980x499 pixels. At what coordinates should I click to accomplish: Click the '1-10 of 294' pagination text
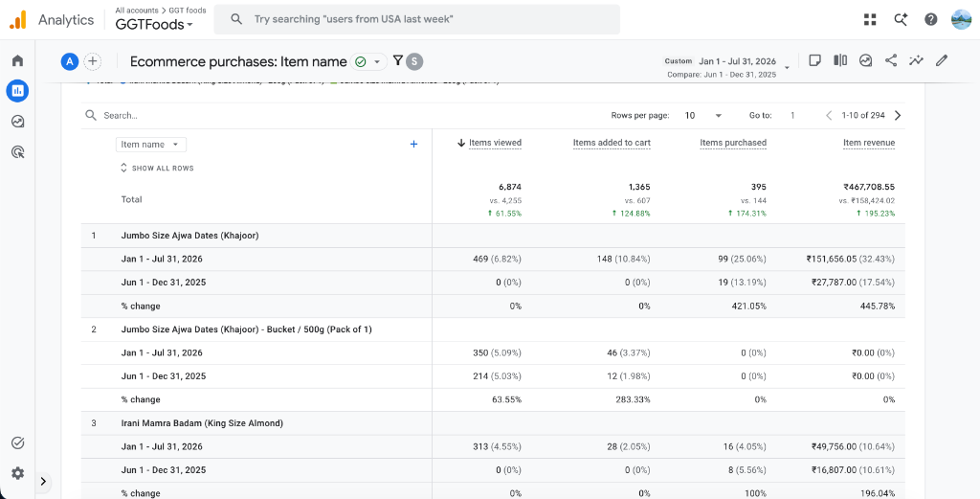[x=863, y=116]
